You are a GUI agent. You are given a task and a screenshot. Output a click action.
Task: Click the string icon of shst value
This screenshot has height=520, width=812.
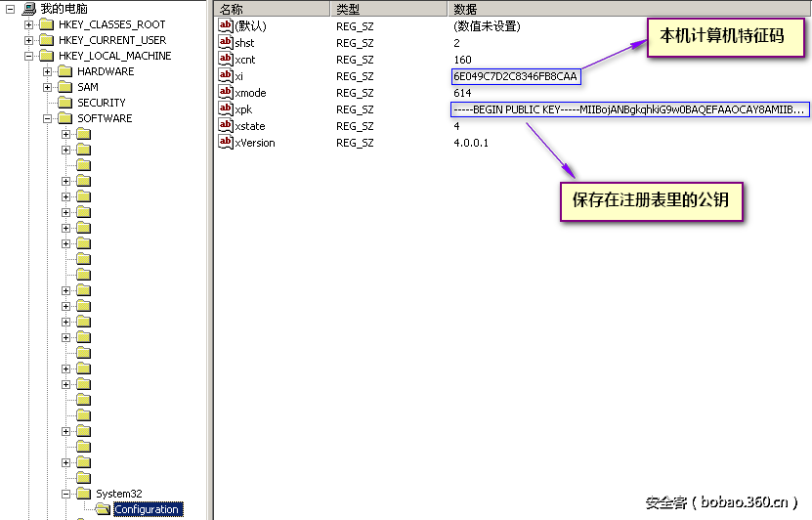[226, 42]
